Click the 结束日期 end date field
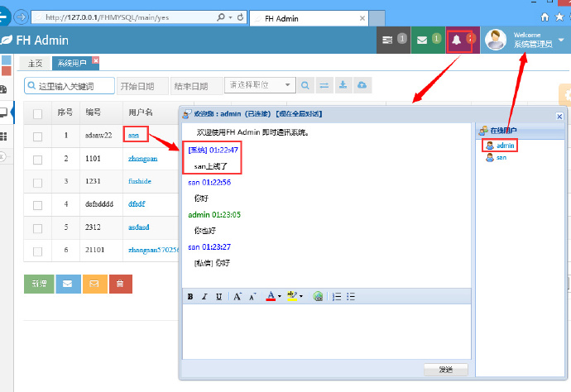571x392 pixels. [196, 86]
